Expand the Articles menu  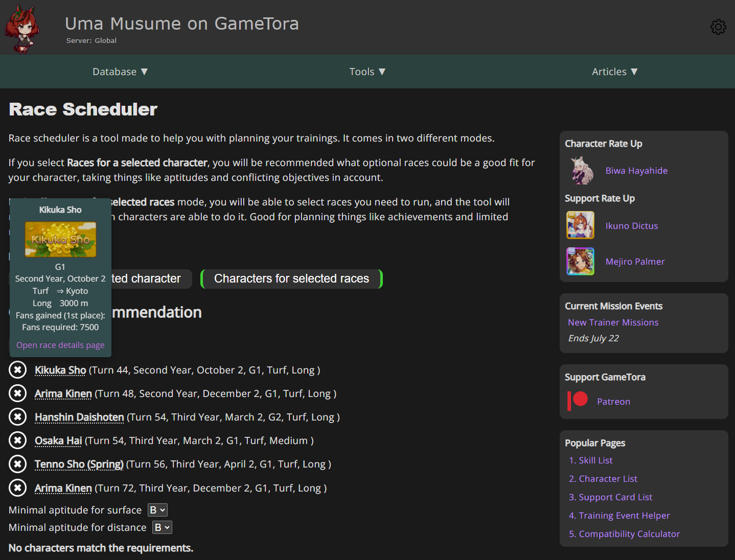(615, 72)
